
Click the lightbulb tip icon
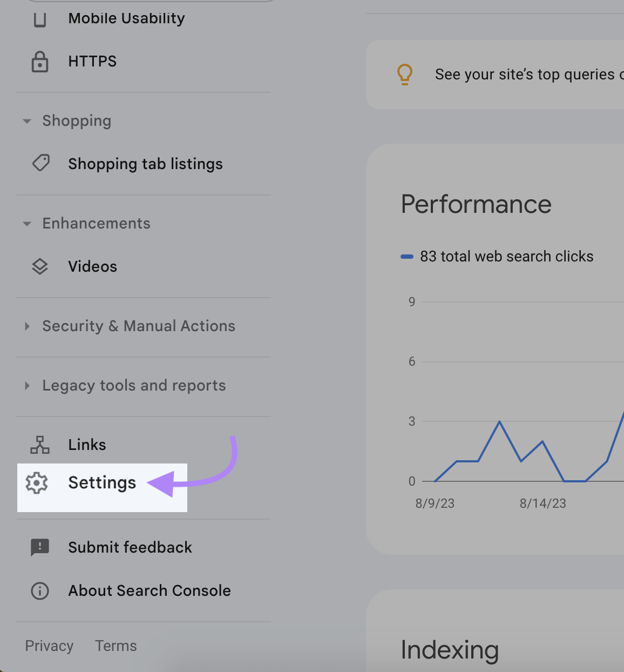tap(405, 74)
